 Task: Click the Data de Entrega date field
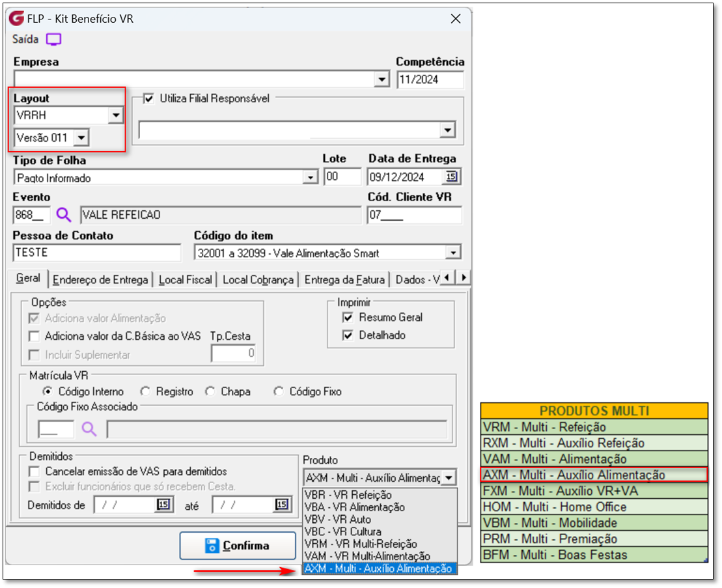[406, 177]
